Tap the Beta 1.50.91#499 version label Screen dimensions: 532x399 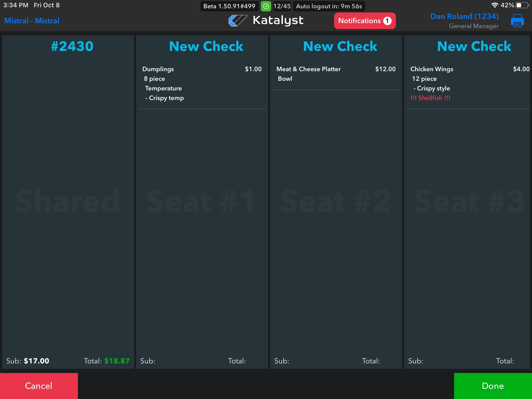tap(229, 6)
